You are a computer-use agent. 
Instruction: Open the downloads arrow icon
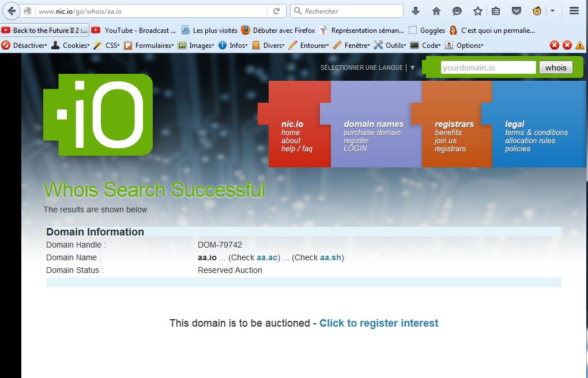(x=416, y=11)
